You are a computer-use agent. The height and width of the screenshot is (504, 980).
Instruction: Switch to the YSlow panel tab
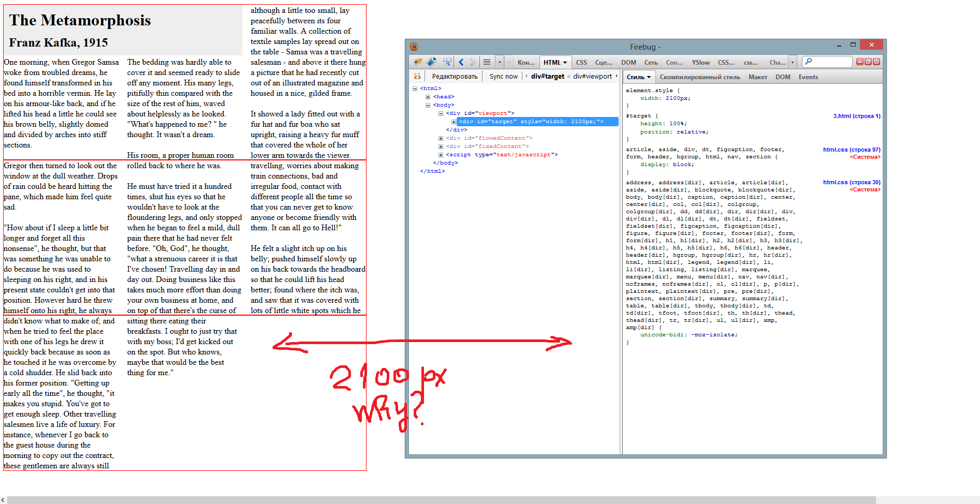(x=700, y=62)
